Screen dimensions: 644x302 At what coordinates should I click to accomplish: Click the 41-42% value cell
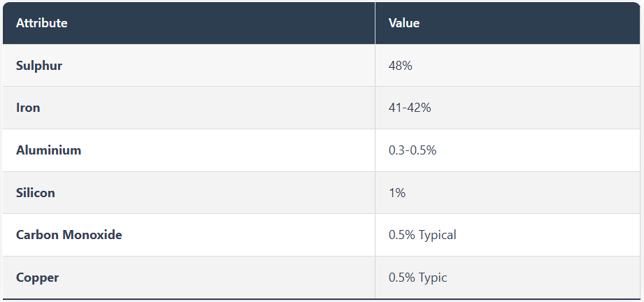(410, 108)
